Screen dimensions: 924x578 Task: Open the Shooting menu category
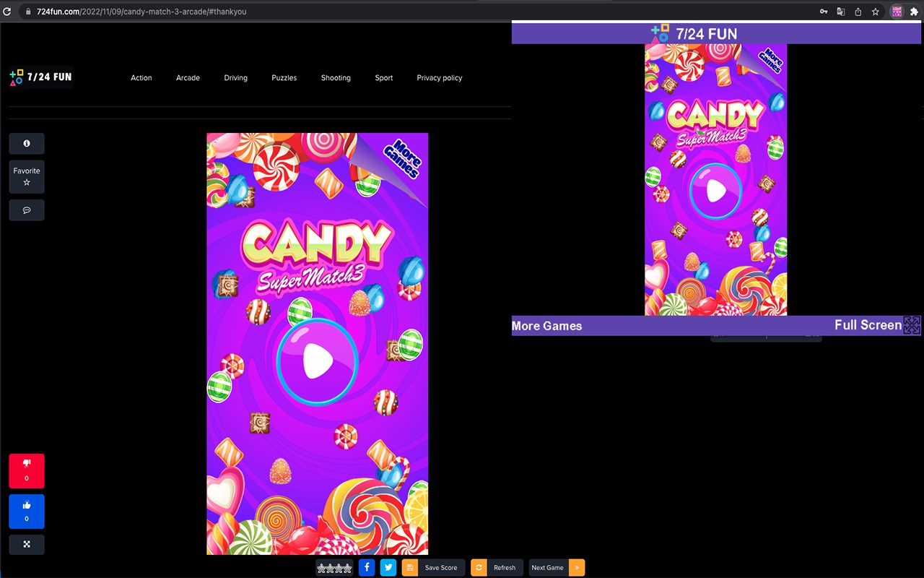coord(336,78)
